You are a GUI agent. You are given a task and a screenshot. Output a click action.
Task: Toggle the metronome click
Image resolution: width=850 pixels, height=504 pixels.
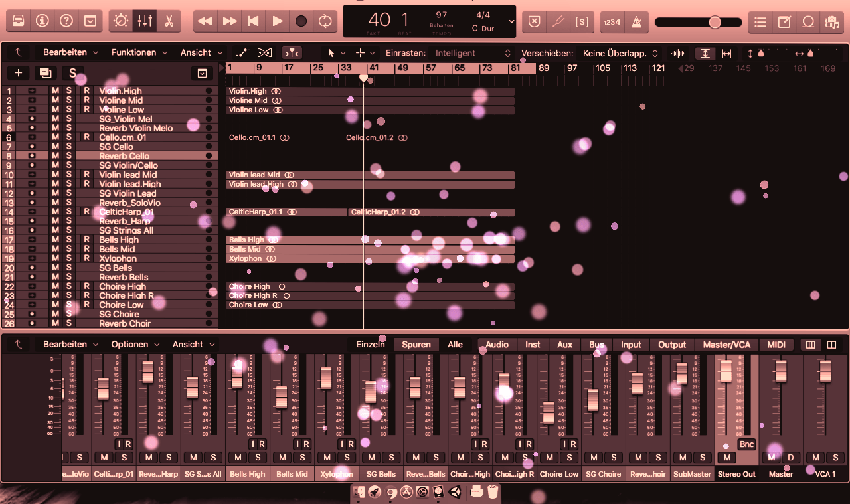(637, 21)
